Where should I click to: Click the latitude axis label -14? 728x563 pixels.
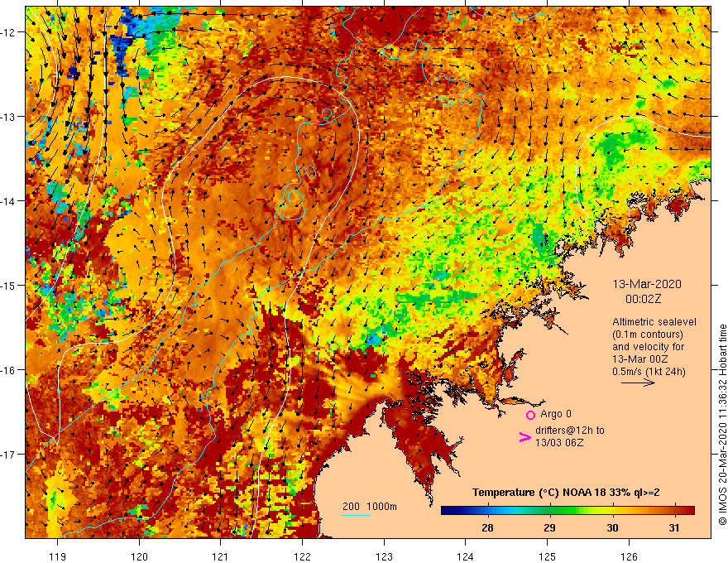pos(9,201)
